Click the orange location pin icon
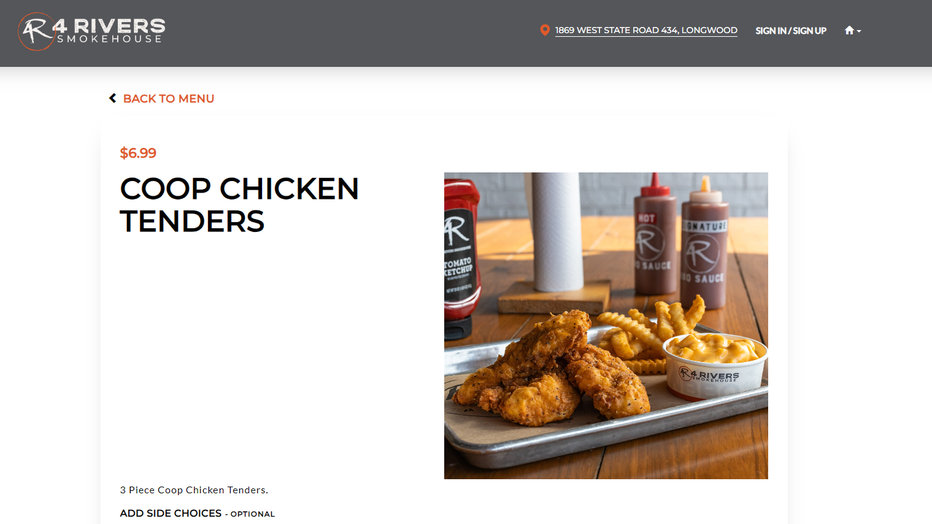932x524 pixels. tap(544, 30)
